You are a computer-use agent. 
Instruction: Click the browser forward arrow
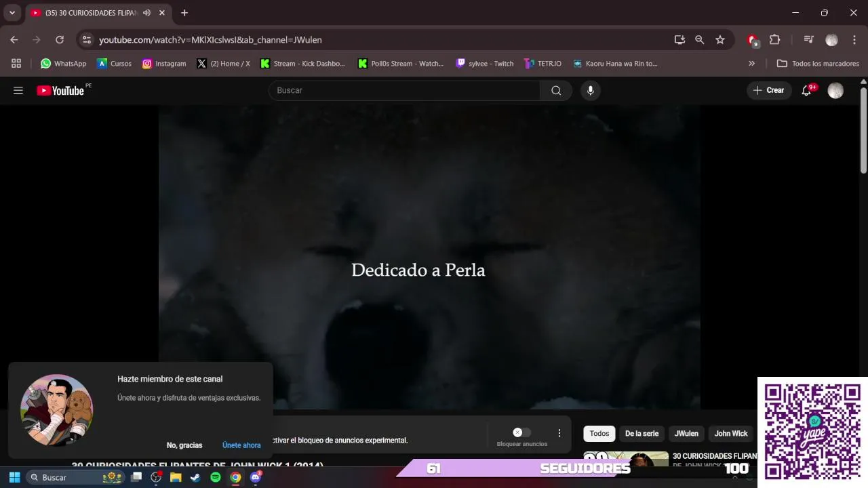[37, 40]
